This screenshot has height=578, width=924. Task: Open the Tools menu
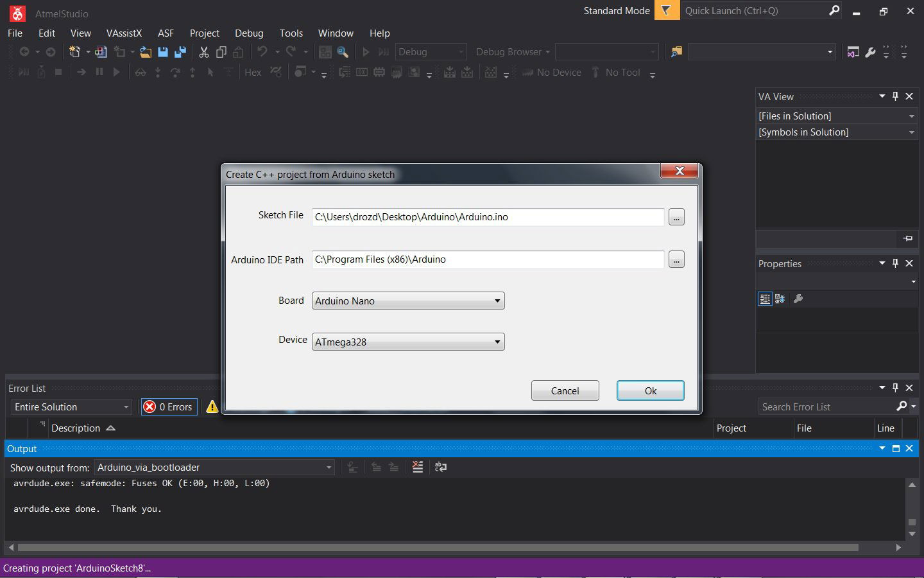(x=291, y=33)
